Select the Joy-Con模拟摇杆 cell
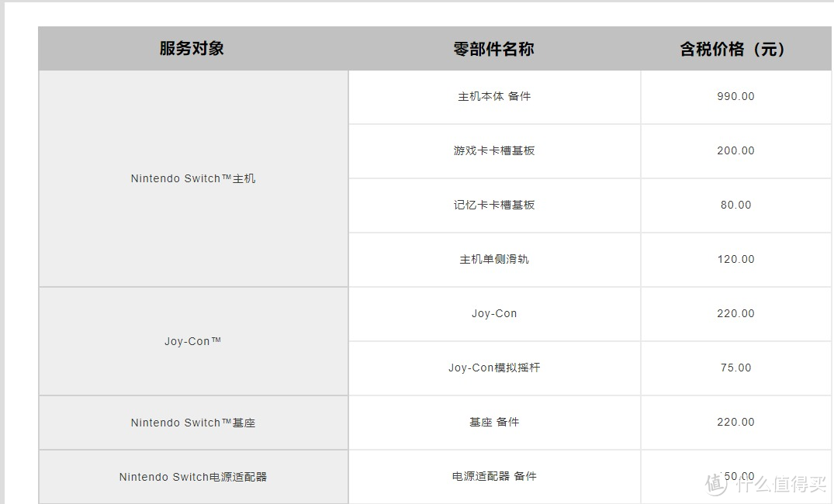The height and width of the screenshot is (504, 834). click(494, 368)
